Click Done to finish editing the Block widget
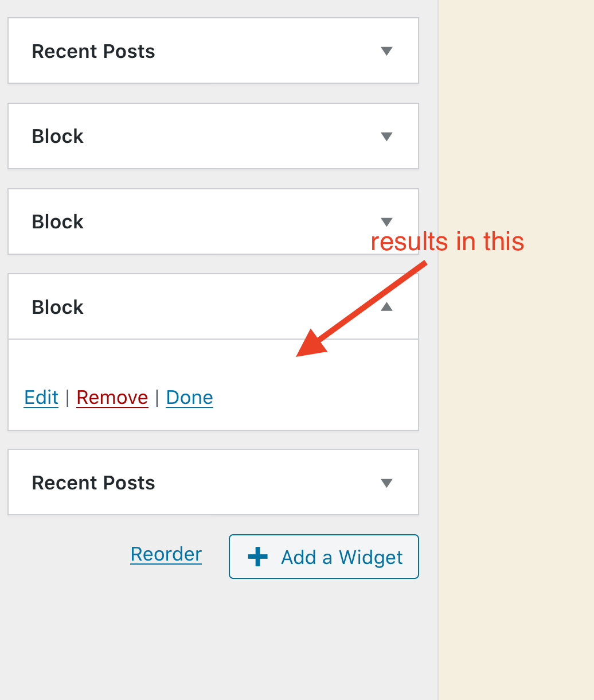Screen dimensions: 594x700 189,397
